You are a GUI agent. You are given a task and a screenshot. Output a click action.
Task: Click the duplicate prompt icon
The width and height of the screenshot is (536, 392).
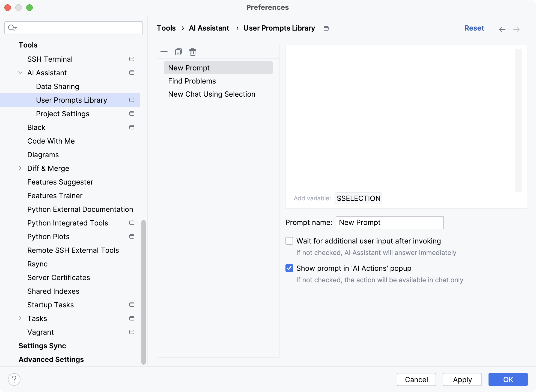pos(178,52)
